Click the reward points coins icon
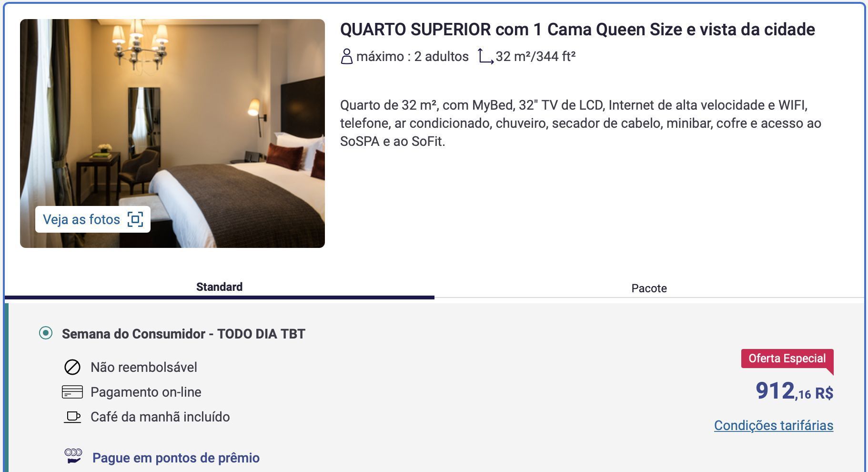Viewport: 868px width, 472px height. point(73,456)
